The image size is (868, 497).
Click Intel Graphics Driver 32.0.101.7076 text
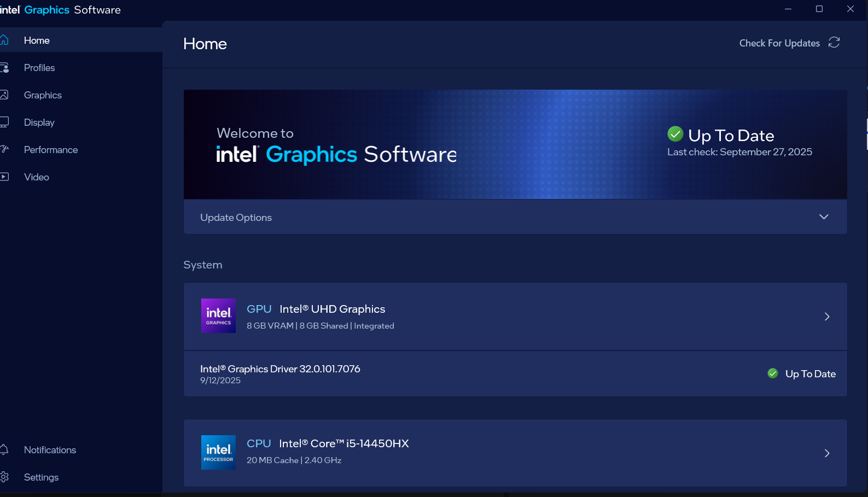point(280,369)
